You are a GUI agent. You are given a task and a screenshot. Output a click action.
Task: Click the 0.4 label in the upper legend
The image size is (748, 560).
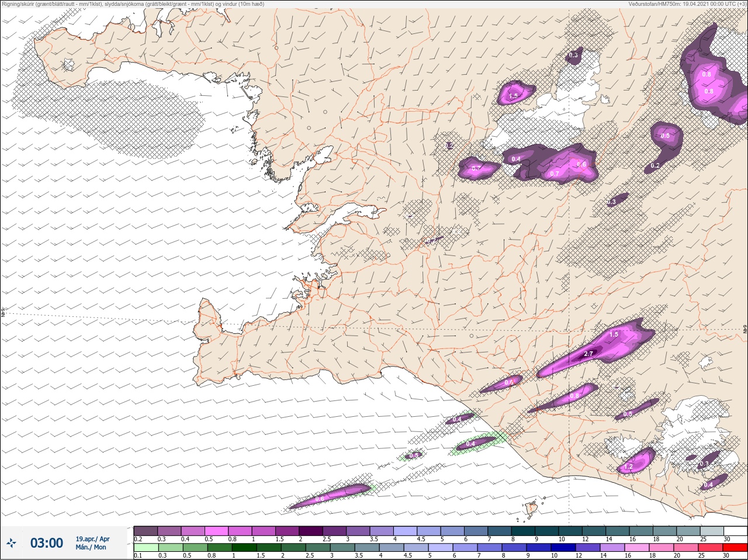click(x=185, y=539)
